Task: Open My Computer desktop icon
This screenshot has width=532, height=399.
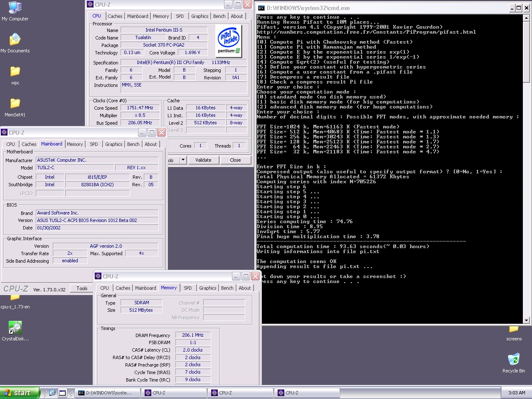Action: pyautogui.click(x=15, y=11)
